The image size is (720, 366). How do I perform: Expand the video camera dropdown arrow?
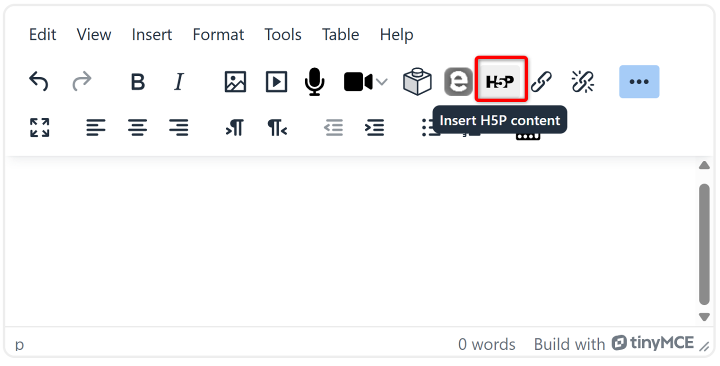(382, 82)
